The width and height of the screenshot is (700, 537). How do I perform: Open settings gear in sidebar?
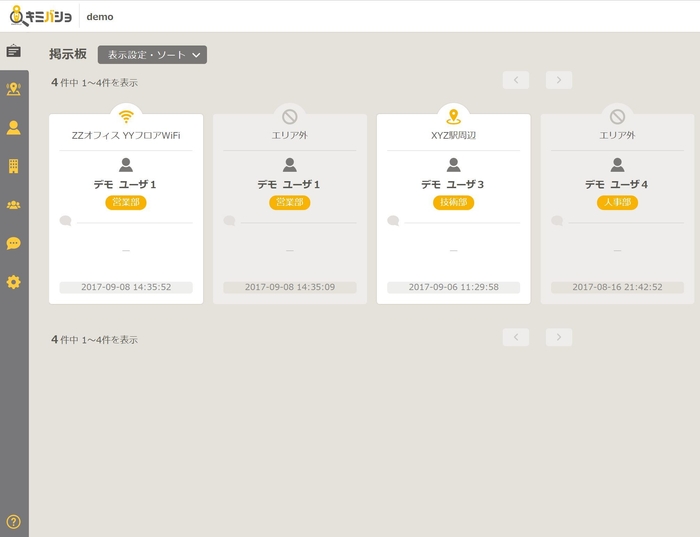pos(13,282)
